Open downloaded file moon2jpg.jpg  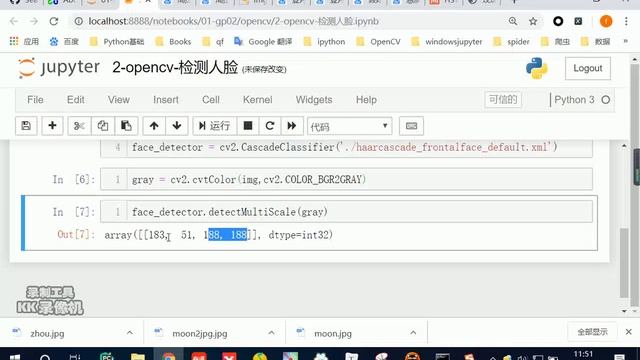click(200, 333)
